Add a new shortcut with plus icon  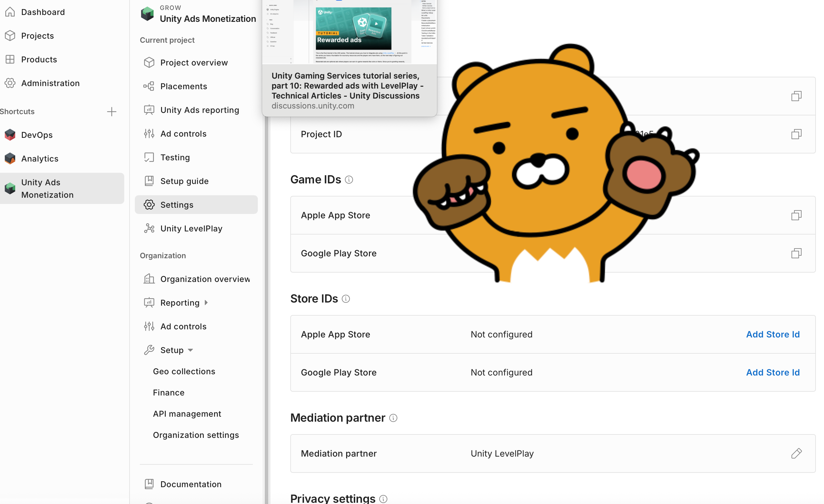point(111,112)
